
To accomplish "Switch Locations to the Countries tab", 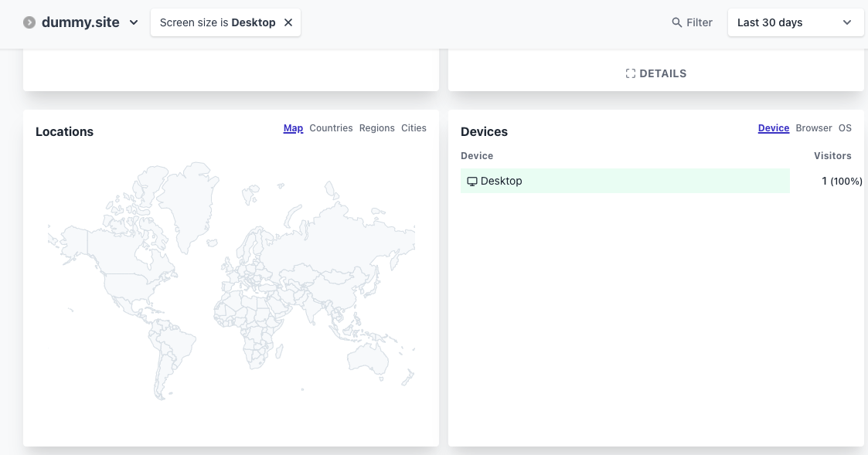I will (331, 128).
